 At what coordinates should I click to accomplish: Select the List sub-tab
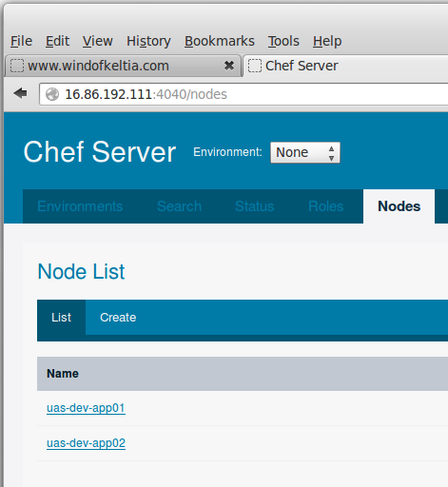[x=61, y=318]
